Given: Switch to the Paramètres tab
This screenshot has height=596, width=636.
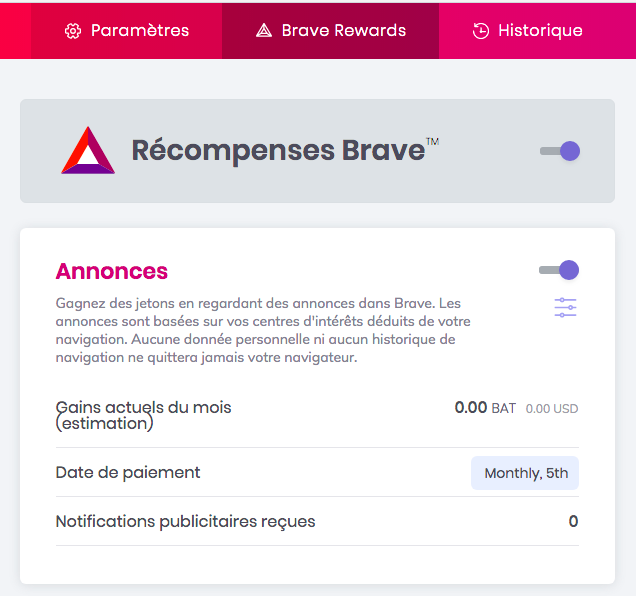Looking at the screenshot, I should [139, 30].
